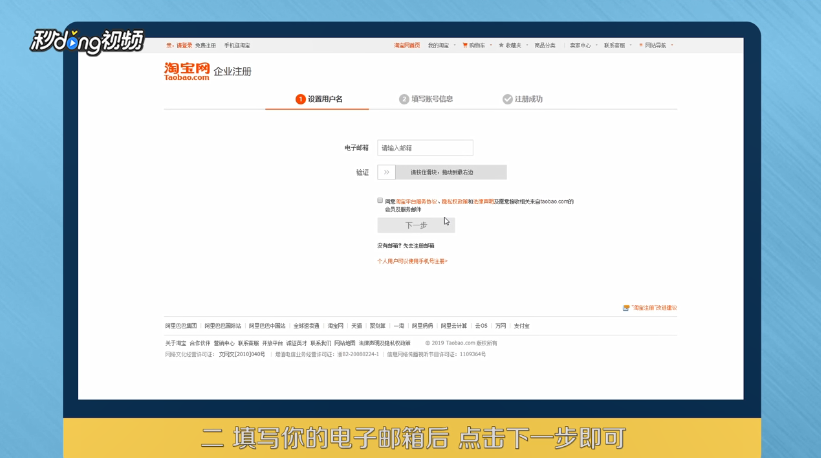821x458 pixels.
Task: Open 淘宝网首页 homepage link
Action: click(x=407, y=46)
